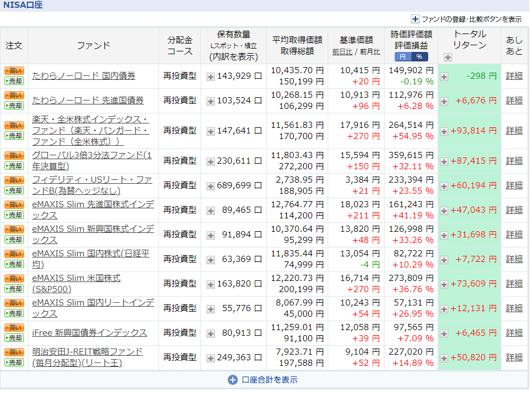Open eMAXIS Slim 米国株式(S&P500) link

point(76,284)
